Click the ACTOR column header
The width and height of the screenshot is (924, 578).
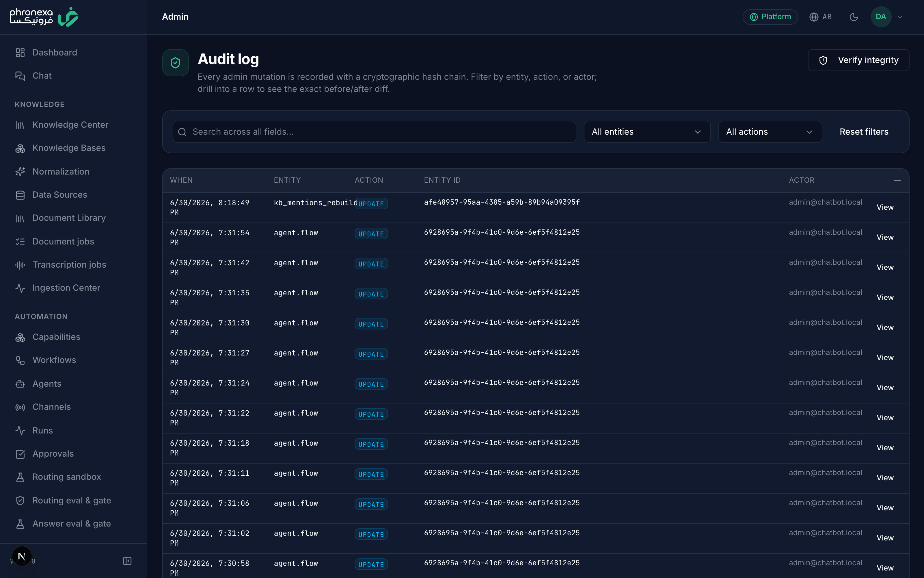802,180
